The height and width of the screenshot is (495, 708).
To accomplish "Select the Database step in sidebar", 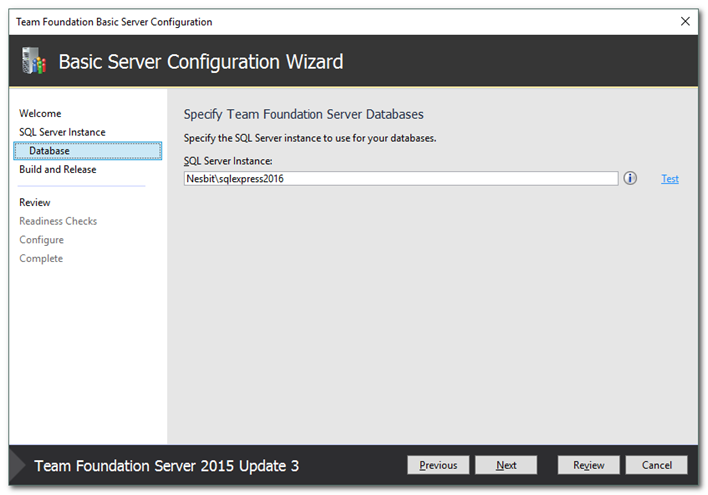I will coord(88,150).
